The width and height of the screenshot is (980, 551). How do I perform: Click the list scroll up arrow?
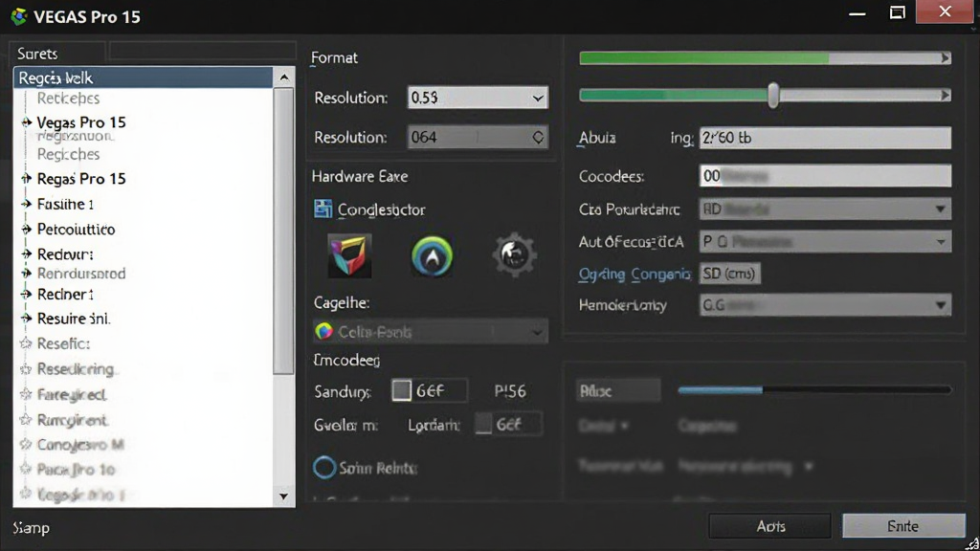284,77
